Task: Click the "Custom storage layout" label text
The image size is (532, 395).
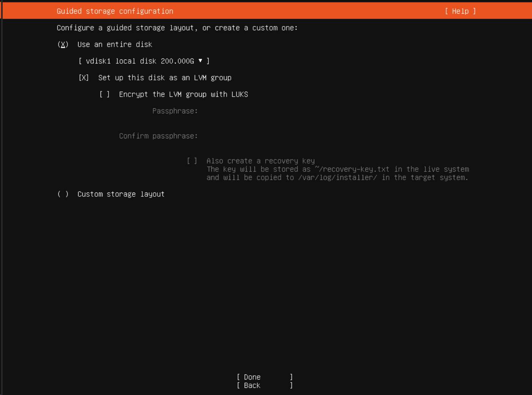Action: [x=121, y=194]
